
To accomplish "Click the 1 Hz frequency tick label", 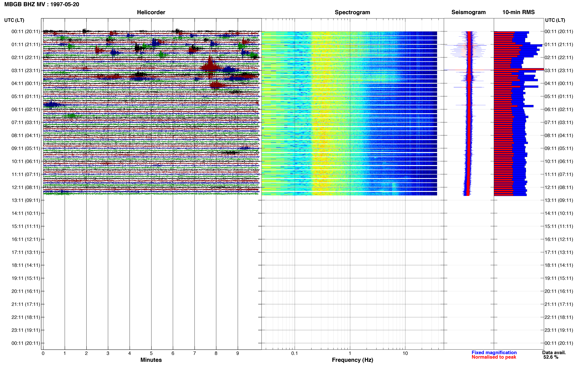I will tap(350, 353).
